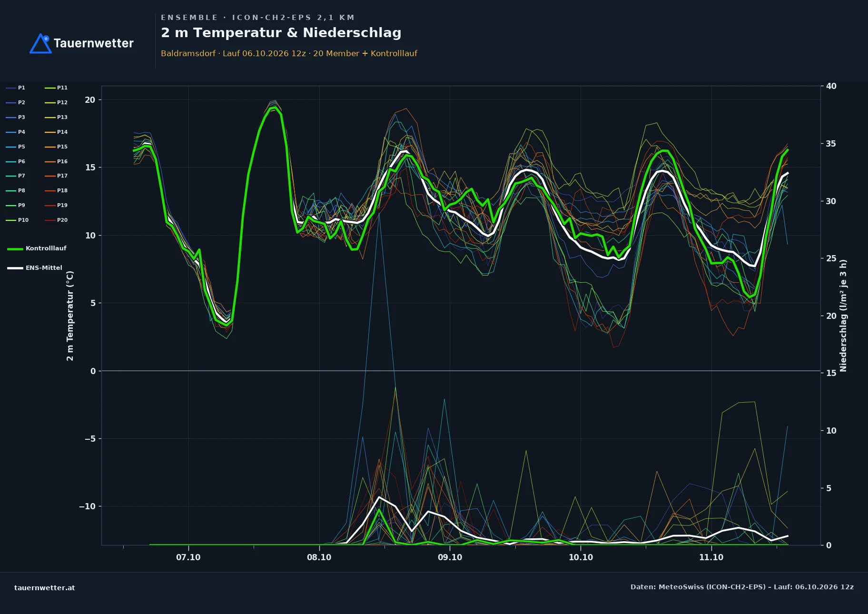The height and width of the screenshot is (614, 868).
Task: Pick the P8 legend entry
Action: (x=16, y=190)
